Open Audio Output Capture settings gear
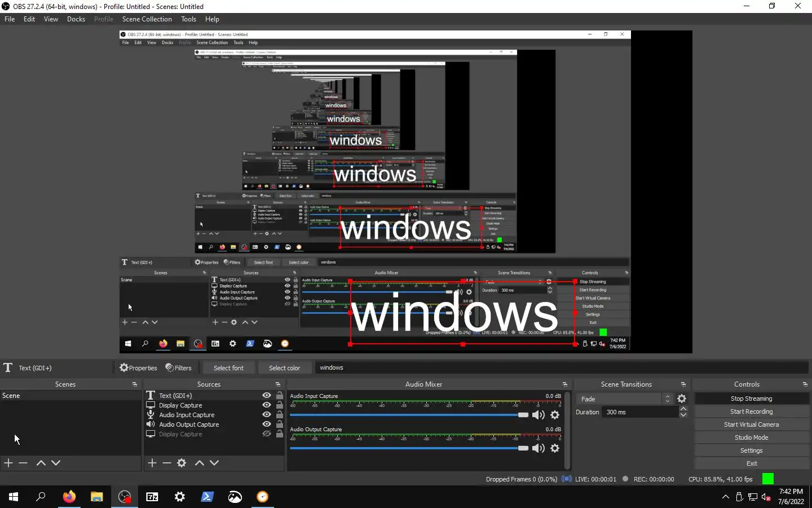Screen dimensions: 812x508 click(555, 448)
